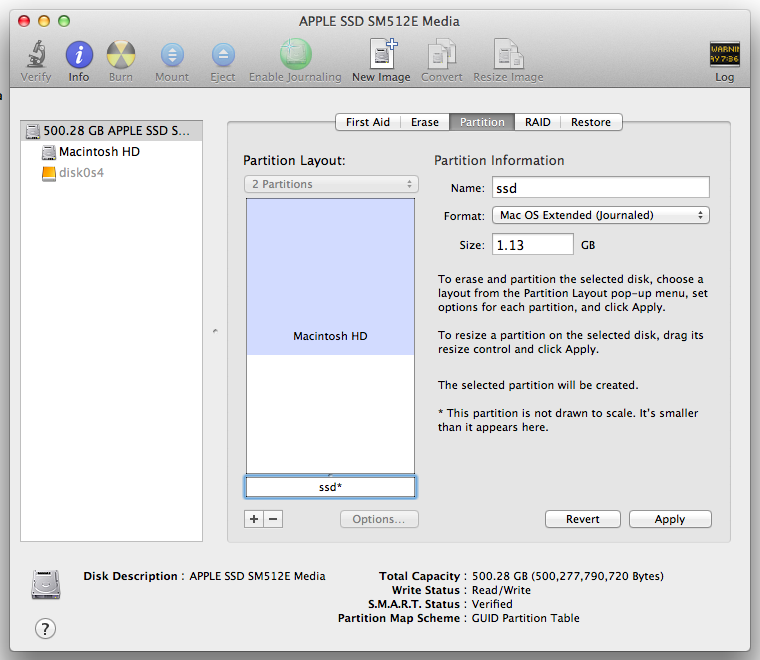760x660 pixels.
Task: Click the partition Name text field
Action: coord(600,188)
